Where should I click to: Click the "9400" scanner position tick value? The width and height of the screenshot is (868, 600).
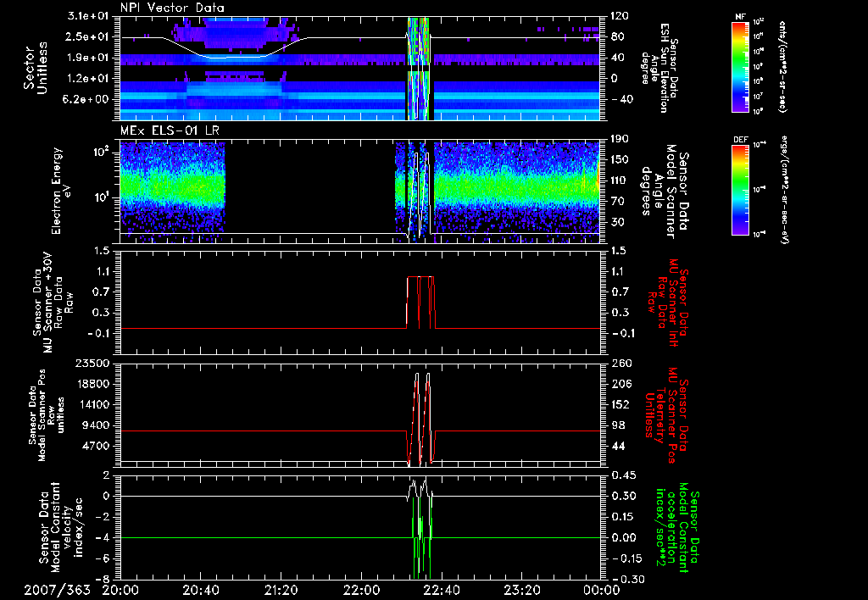tap(96, 425)
